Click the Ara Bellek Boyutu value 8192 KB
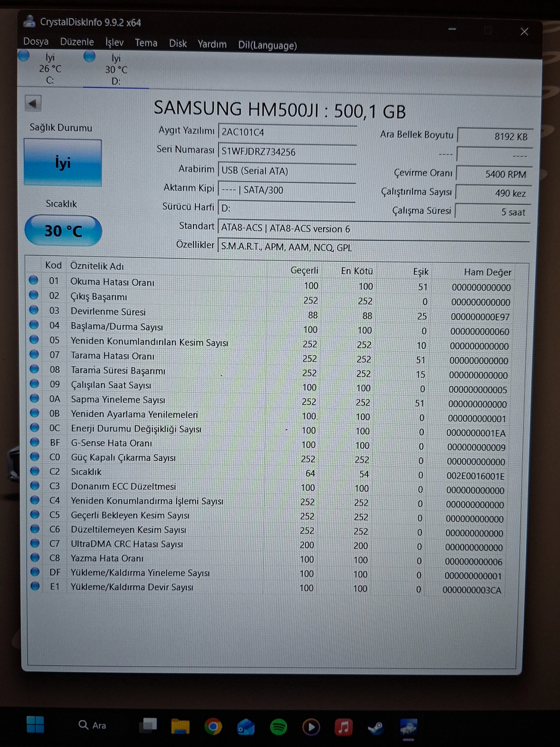Viewport: 560px width, 747px height. point(495,136)
